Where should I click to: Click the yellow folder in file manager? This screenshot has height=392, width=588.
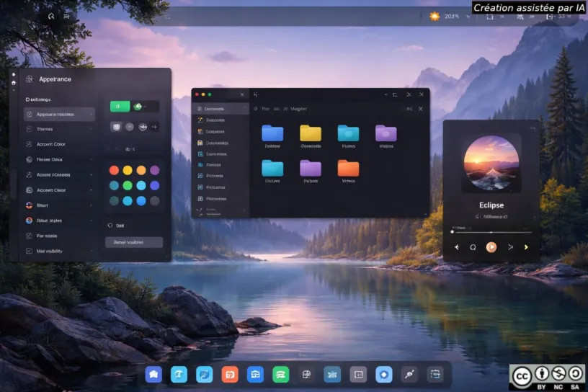pyautogui.click(x=311, y=133)
